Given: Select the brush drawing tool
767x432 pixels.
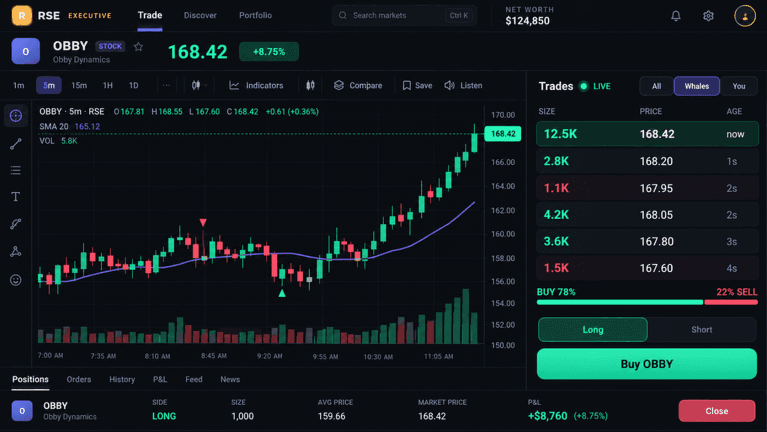Looking at the screenshot, I should pos(16,224).
